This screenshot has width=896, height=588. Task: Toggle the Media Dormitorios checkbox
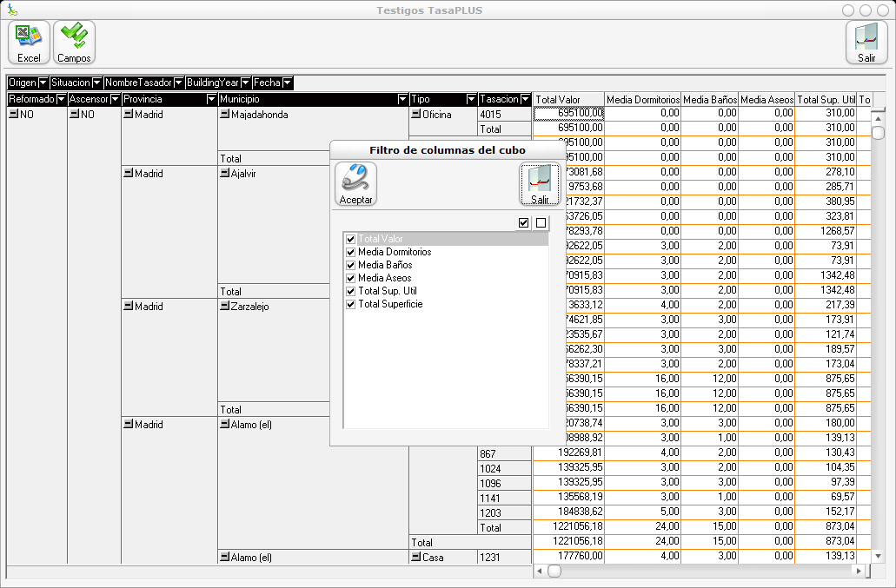tap(350, 252)
